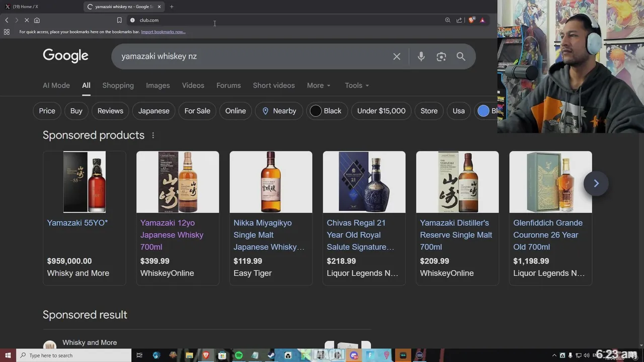Open Task View on taskbar
The image size is (644, 362).
click(139, 355)
